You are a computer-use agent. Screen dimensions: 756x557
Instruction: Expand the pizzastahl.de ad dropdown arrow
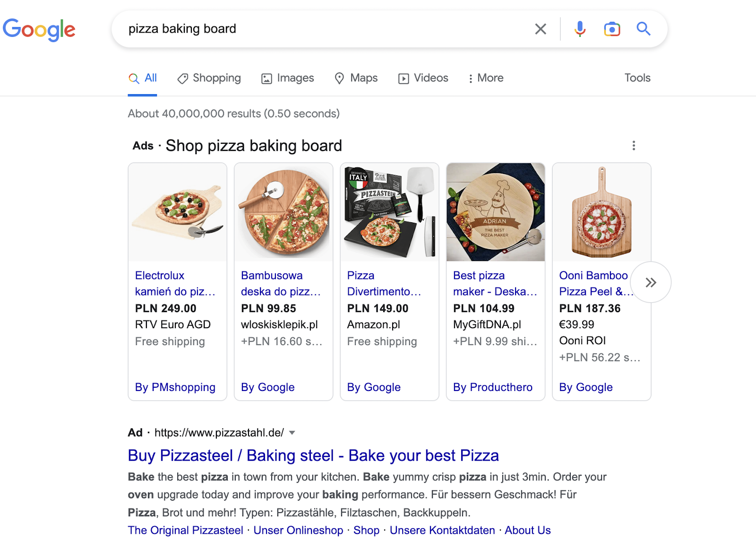tap(292, 433)
